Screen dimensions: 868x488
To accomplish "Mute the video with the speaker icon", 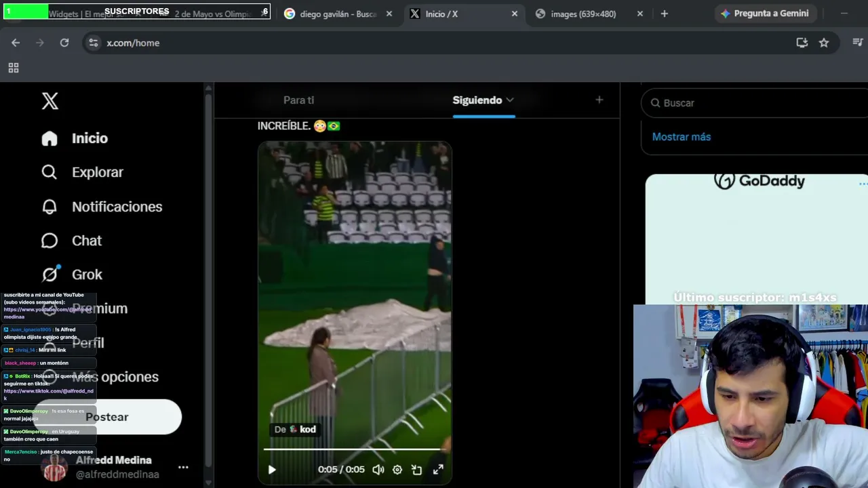I will point(378,470).
